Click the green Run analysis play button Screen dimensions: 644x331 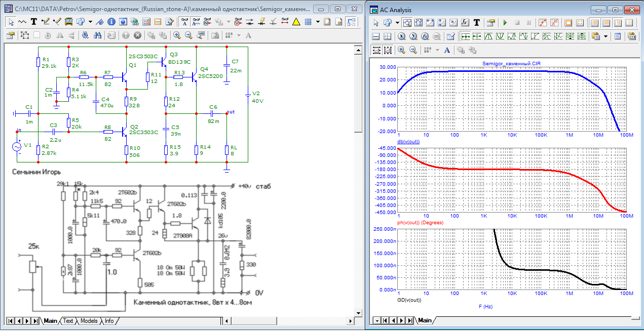[x=505, y=23]
